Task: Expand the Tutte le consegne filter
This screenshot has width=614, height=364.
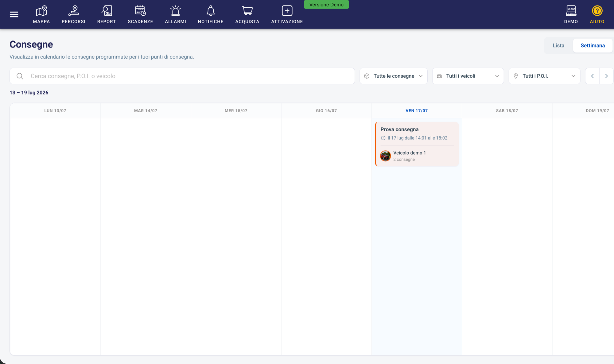Action: pos(393,76)
